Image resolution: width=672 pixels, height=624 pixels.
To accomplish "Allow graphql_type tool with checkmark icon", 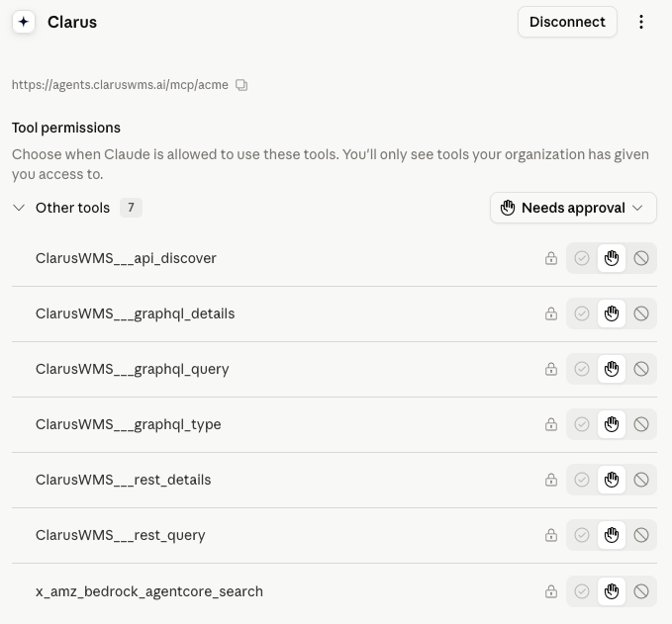I will click(582, 424).
